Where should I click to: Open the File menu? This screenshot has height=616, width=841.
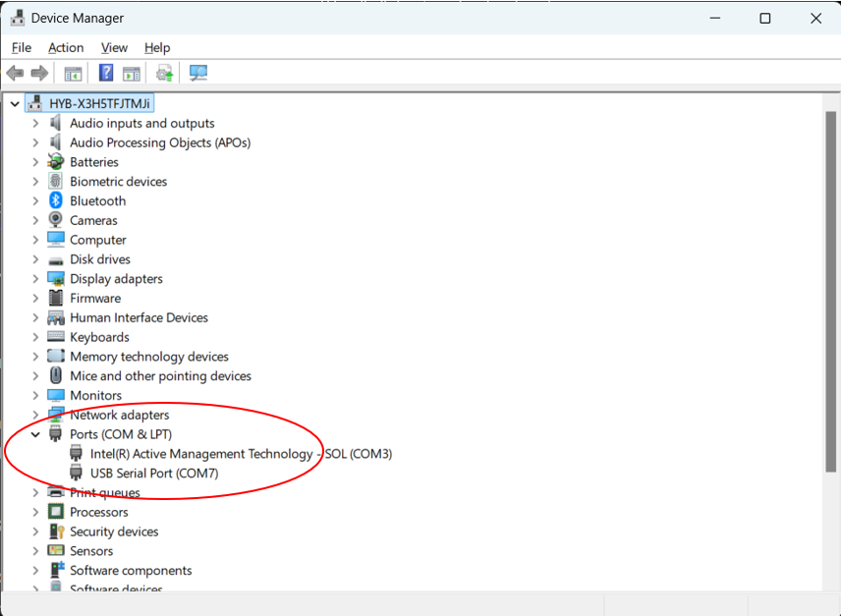[x=21, y=47]
